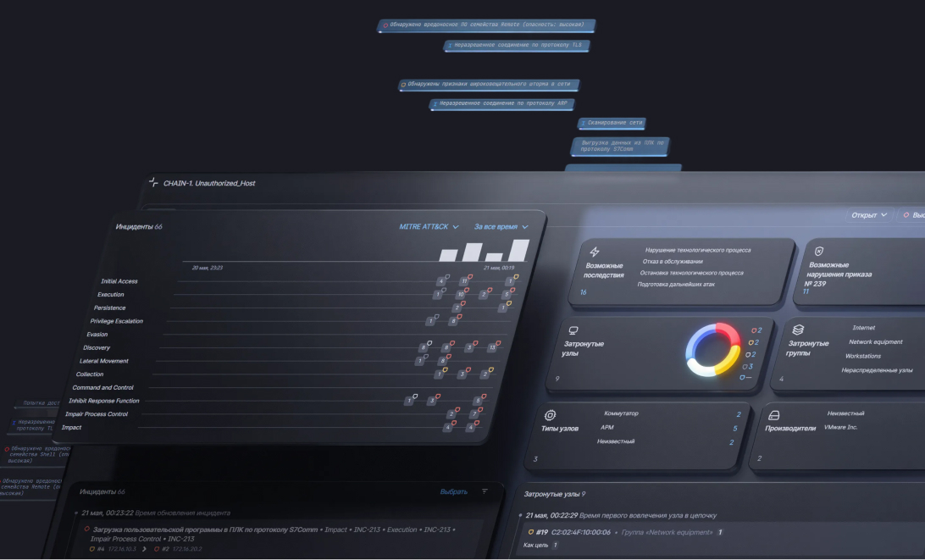Select the Collection tactic row label

point(90,374)
